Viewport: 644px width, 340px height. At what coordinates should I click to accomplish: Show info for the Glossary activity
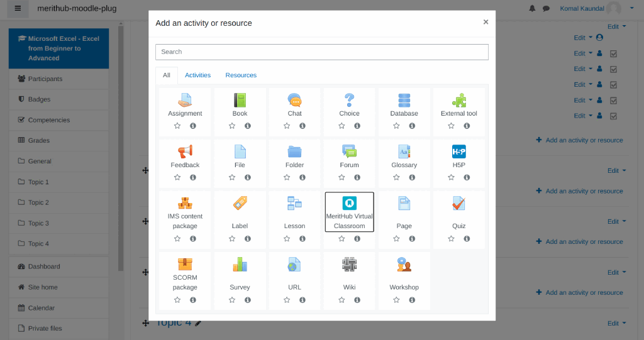coord(412,178)
